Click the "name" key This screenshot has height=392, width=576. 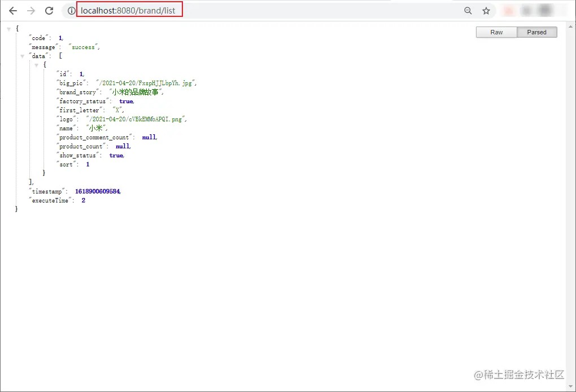pos(66,128)
